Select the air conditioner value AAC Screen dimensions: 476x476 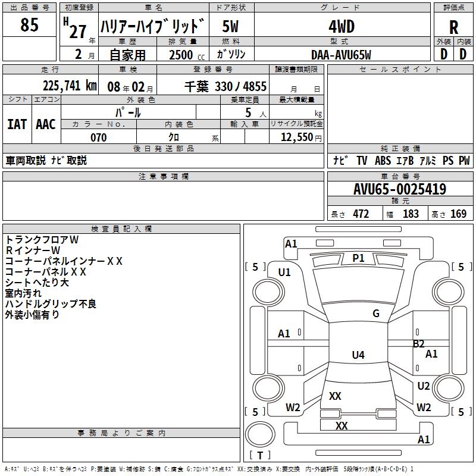[x=46, y=124]
